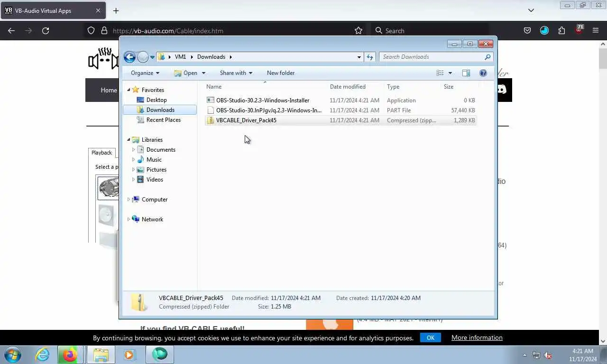
Task: Switch to Firefox in taskbar
Action: pyautogui.click(x=70, y=355)
